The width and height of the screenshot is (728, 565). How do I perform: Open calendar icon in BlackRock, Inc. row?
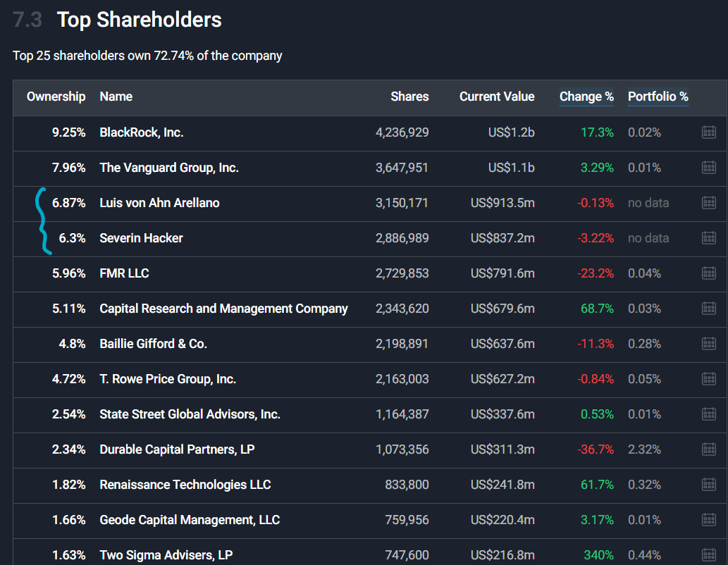(x=708, y=132)
